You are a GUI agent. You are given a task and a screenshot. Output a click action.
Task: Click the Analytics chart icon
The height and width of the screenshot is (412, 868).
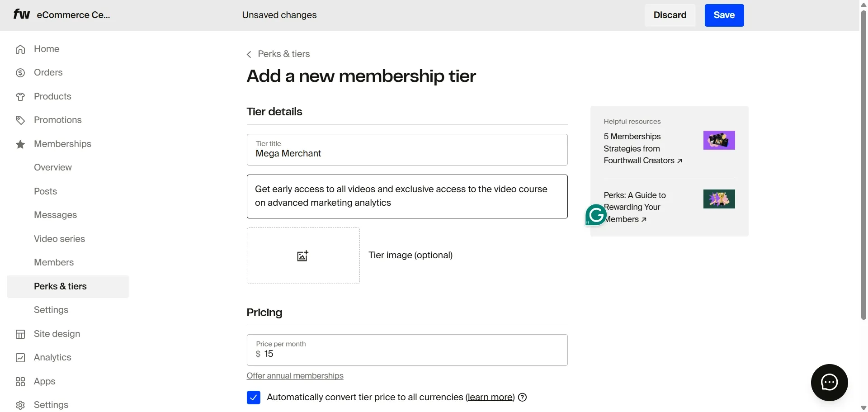(20, 358)
